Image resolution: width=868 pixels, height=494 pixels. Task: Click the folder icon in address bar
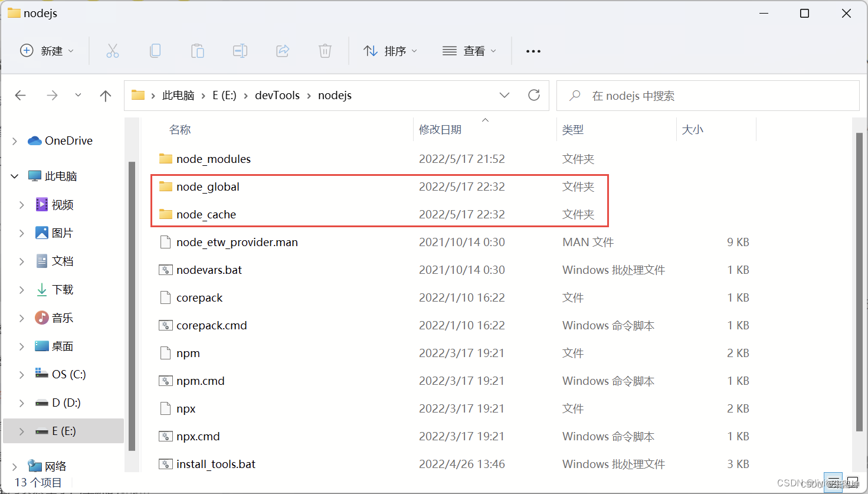(138, 95)
